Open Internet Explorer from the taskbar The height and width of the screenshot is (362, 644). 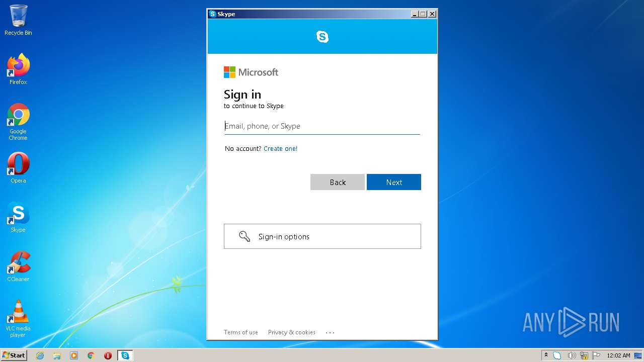click(40, 355)
